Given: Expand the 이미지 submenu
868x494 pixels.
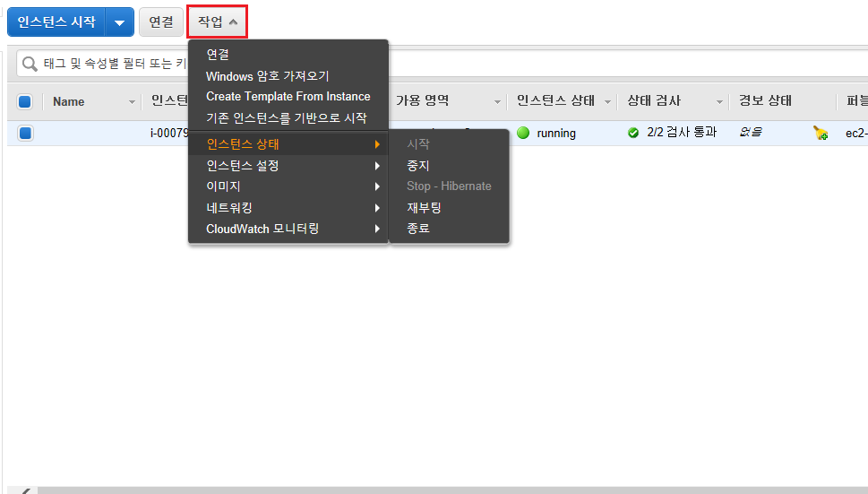Looking at the screenshot, I should click(288, 186).
